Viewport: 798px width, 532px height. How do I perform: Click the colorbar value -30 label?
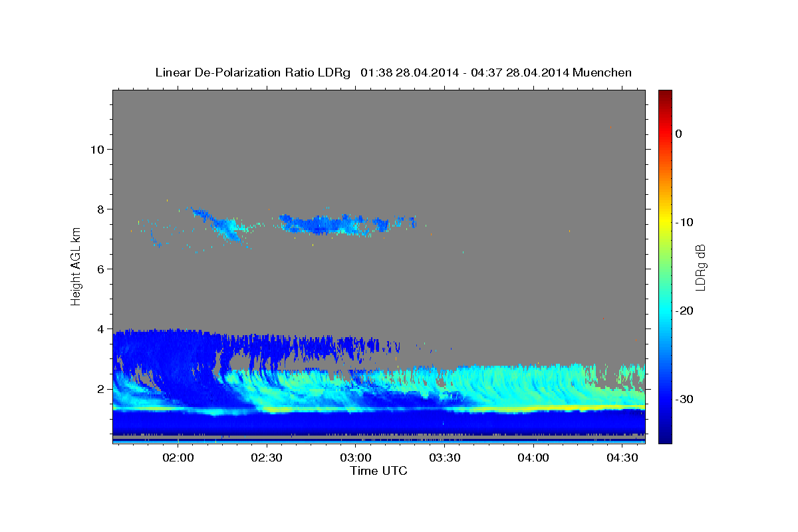(x=684, y=399)
